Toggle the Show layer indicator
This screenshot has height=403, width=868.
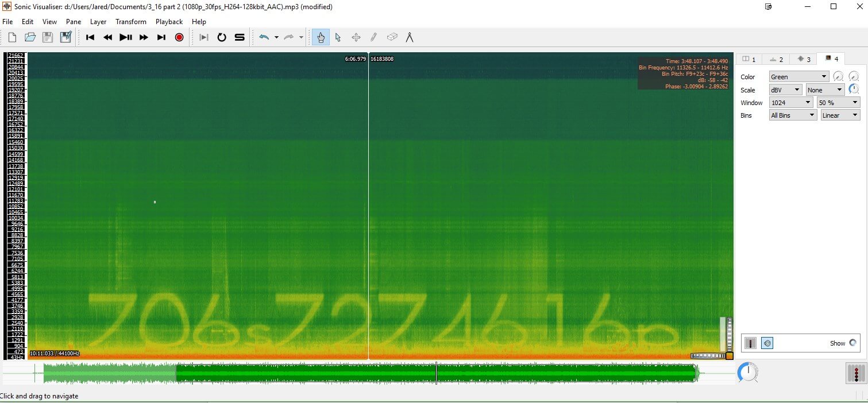(x=852, y=343)
